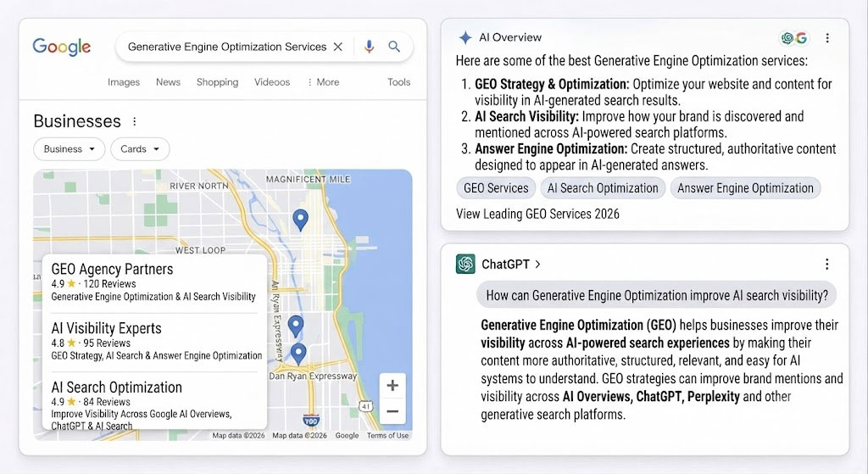Image resolution: width=868 pixels, height=474 pixels.
Task: Click the ChatGPT question prompt bubble
Action: [657, 296]
